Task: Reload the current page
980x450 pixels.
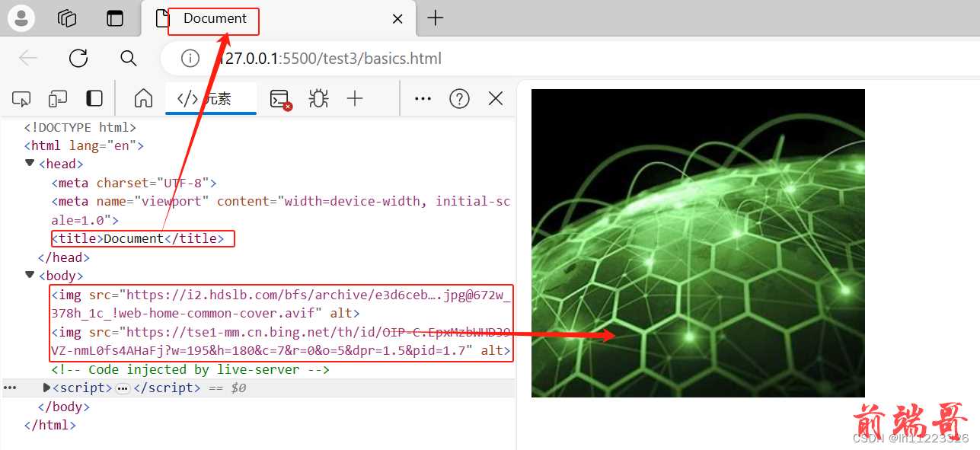Action: (78, 59)
